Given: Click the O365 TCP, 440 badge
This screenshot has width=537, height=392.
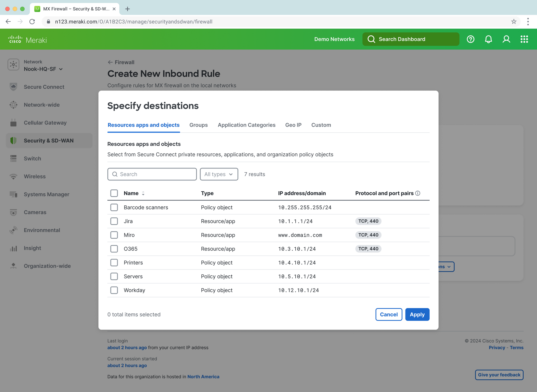Looking at the screenshot, I should tap(368, 249).
